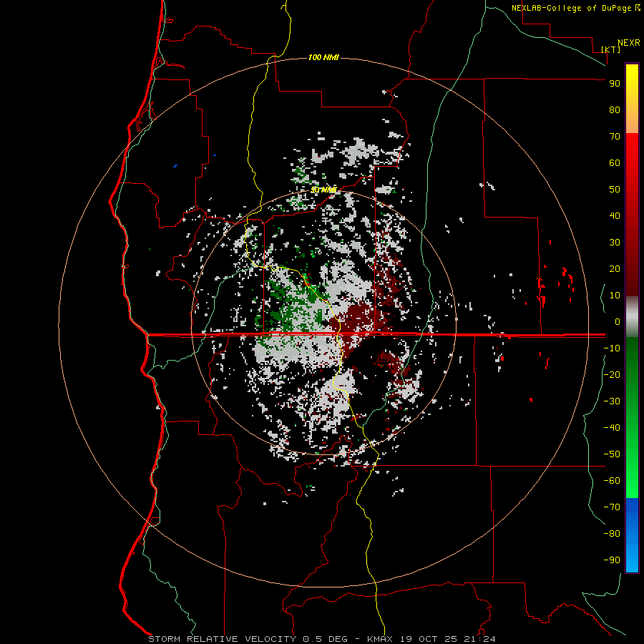Image resolution: width=644 pixels, height=644 pixels.
Task: Click the -80 scale label
Action: pyautogui.click(x=612, y=534)
